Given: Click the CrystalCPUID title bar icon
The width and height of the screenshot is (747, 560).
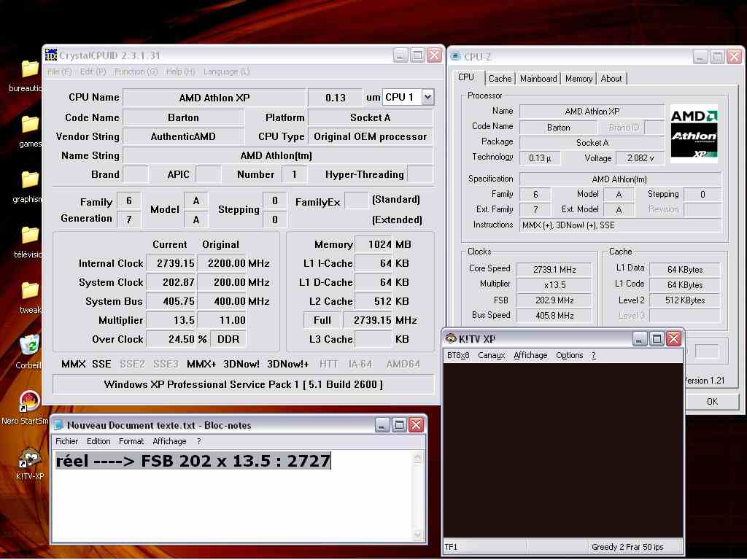Looking at the screenshot, I should [x=51, y=55].
